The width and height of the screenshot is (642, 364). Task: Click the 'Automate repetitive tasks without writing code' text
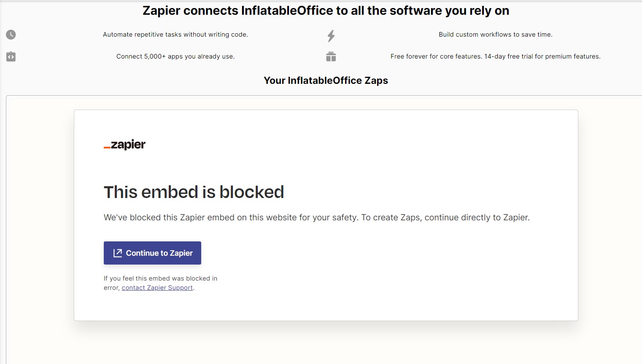tap(175, 35)
